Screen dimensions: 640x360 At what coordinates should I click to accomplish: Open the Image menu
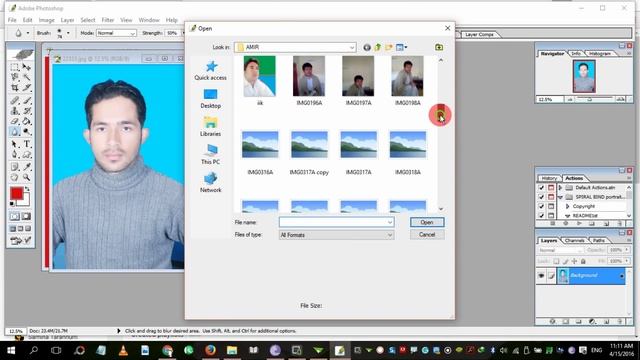[x=47, y=20]
